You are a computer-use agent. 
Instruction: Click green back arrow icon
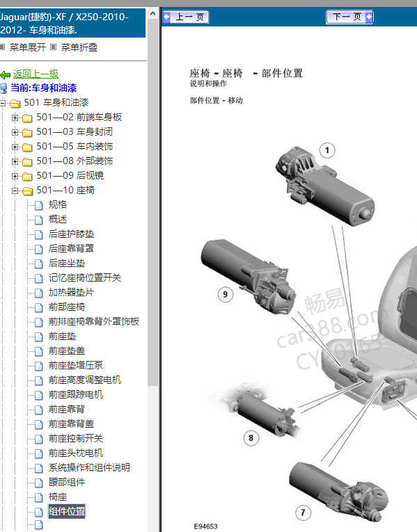tap(5, 74)
